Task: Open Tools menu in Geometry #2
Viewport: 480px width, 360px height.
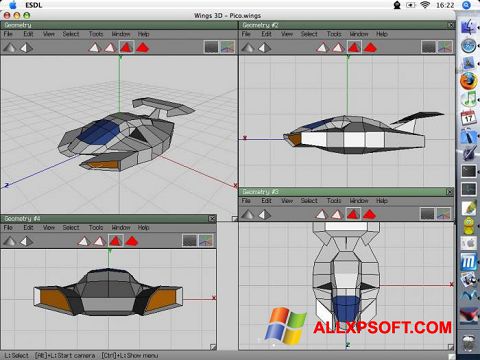Action: 334,34
